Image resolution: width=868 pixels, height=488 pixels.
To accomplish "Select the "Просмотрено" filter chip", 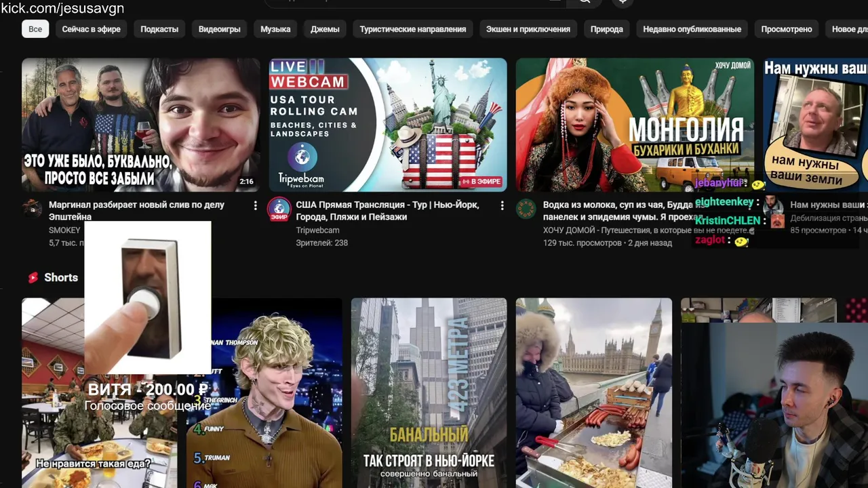I will [787, 29].
